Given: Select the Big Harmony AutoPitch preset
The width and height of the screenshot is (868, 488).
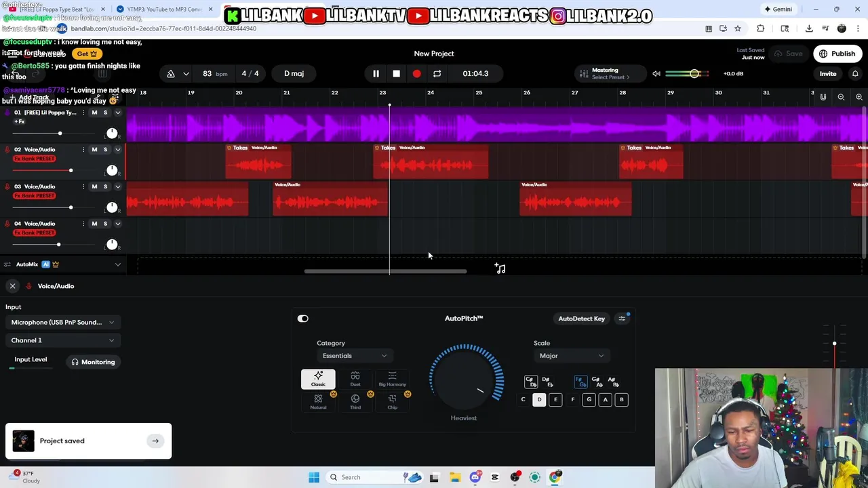Looking at the screenshot, I should [x=392, y=380].
